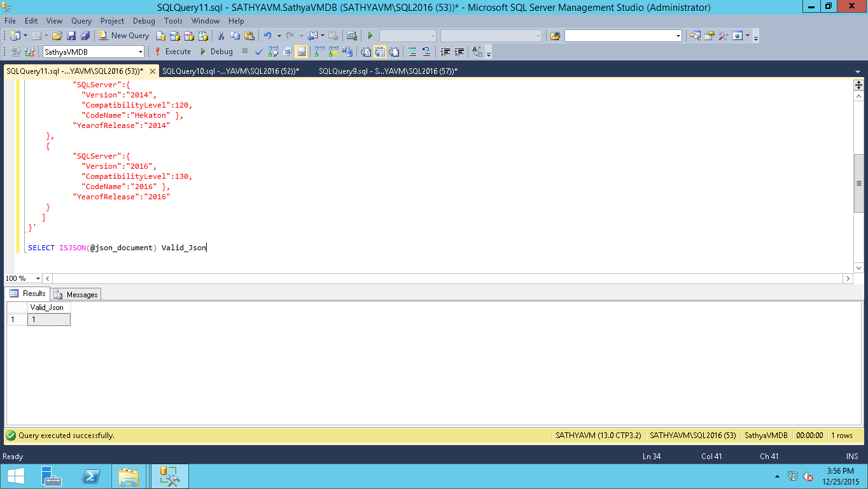Adjust the 100% zoom level control
The image size is (868, 489).
22,278
